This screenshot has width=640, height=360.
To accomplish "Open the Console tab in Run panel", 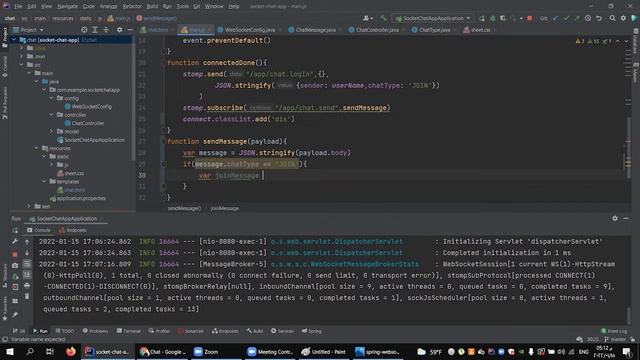I will 39,230.
